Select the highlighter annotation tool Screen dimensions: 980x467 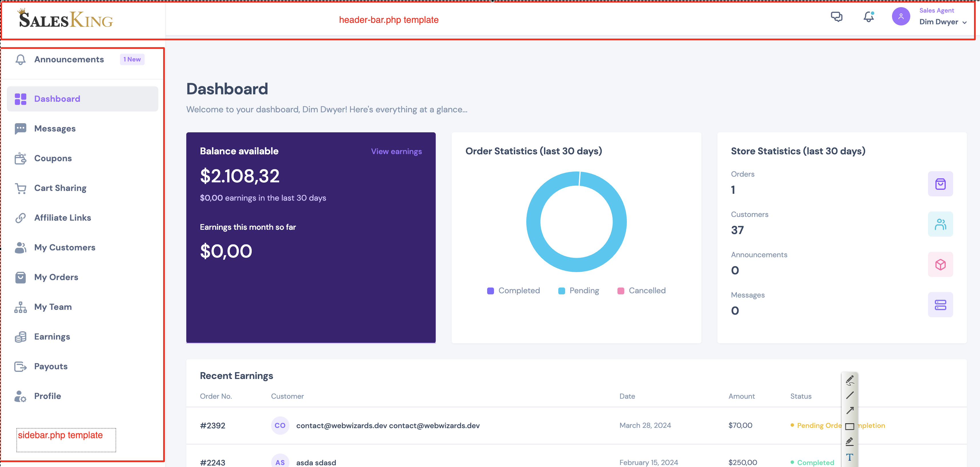click(x=849, y=442)
